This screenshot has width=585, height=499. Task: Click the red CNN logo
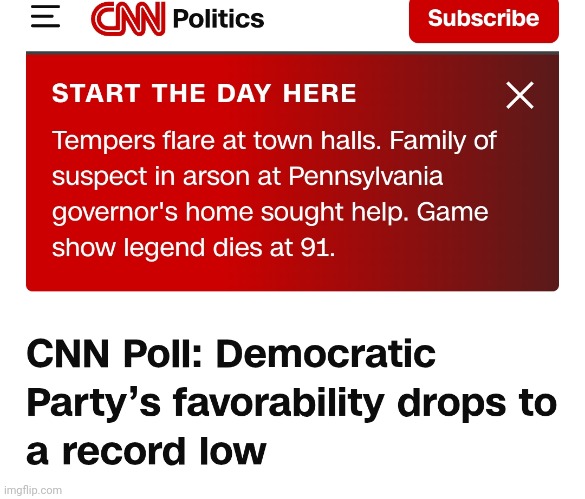[x=128, y=18]
